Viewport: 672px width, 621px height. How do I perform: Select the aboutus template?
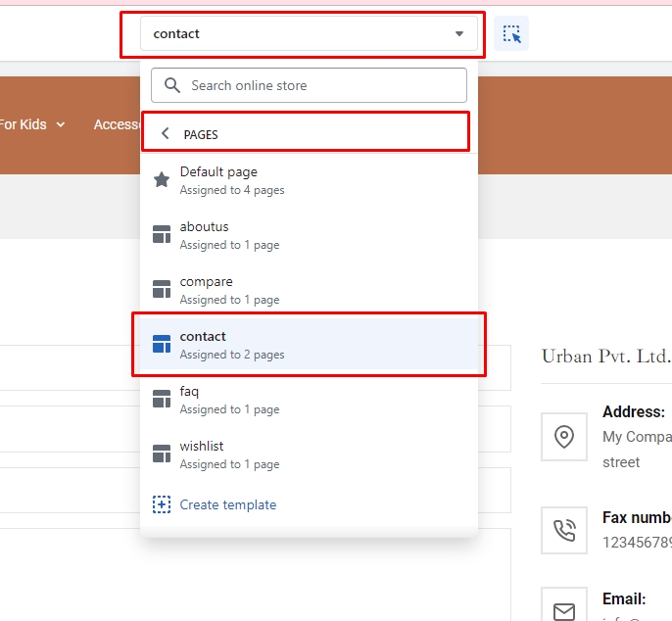click(309, 235)
